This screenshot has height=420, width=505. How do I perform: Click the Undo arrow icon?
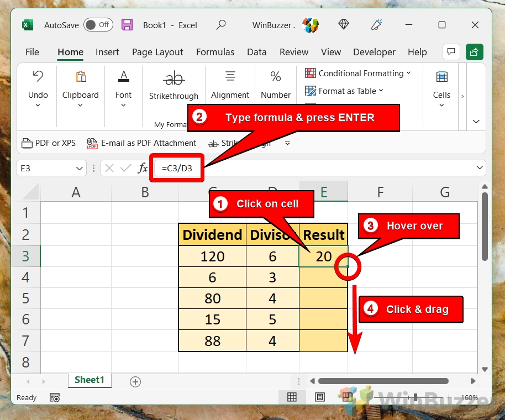(x=38, y=77)
